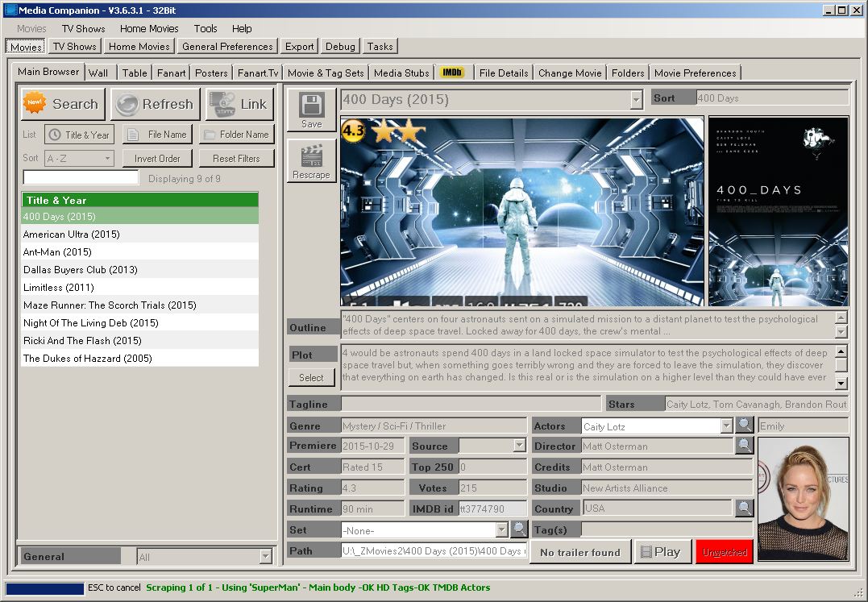Image resolution: width=868 pixels, height=602 pixels.
Task: Select Dallas Buyers Club (2013) in list
Action: [139, 269]
